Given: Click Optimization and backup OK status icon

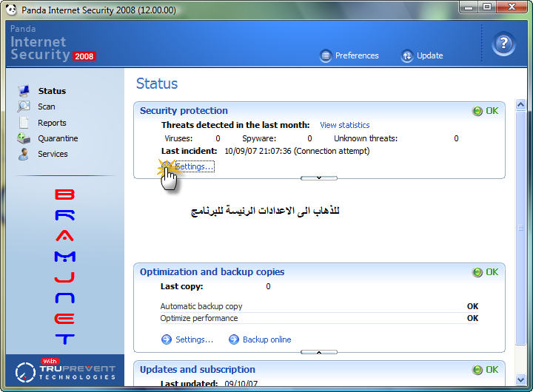Looking at the screenshot, I should tap(477, 272).
